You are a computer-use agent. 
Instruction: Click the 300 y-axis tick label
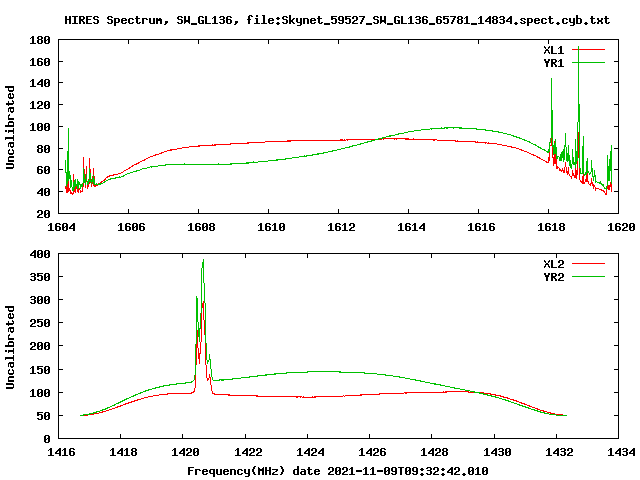coord(40,300)
